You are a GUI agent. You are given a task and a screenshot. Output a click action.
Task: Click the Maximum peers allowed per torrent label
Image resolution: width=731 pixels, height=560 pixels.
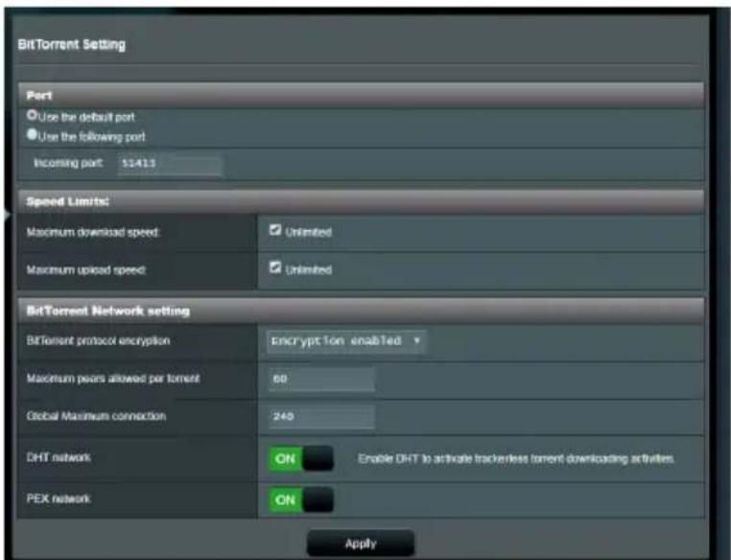pyautogui.click(x=113, y=378)
